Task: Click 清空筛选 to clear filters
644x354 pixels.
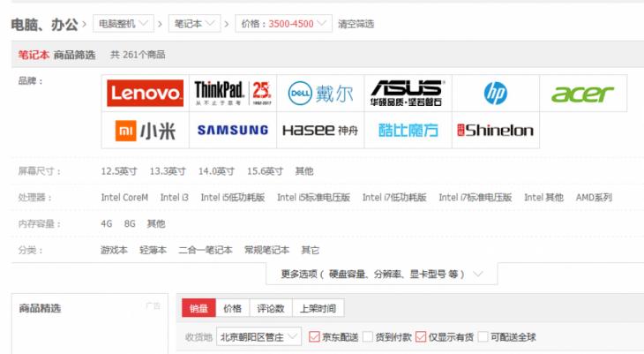Action: coord(356,24)
